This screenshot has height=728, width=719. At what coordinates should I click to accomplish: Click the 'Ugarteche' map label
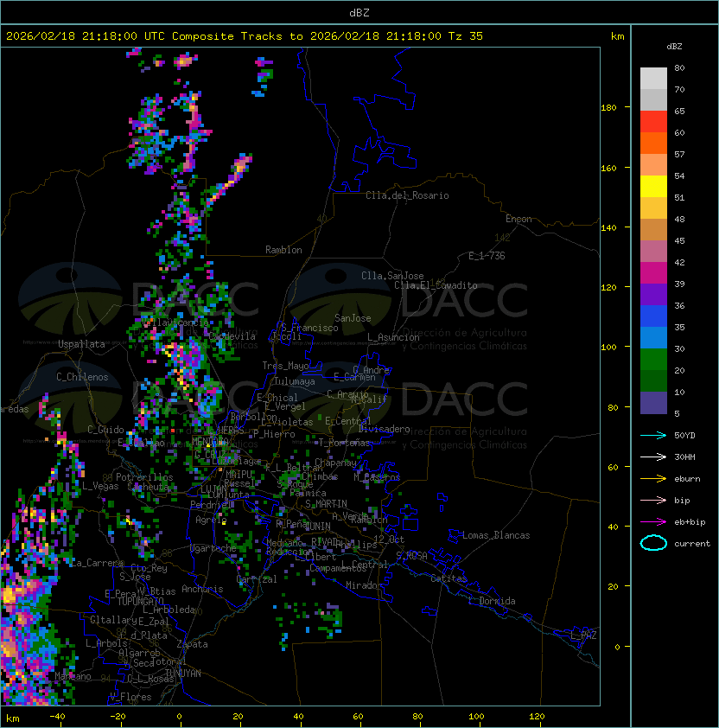(213, 548)
